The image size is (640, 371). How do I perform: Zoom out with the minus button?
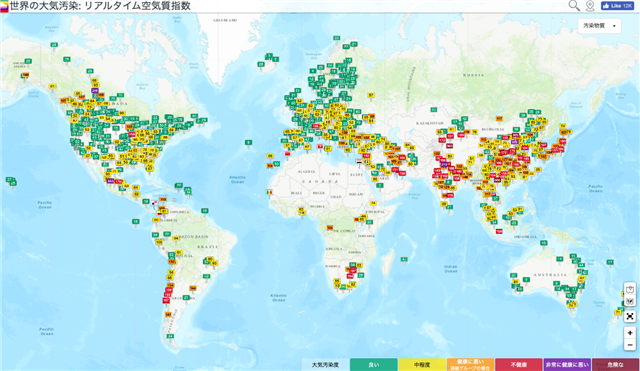630,345
